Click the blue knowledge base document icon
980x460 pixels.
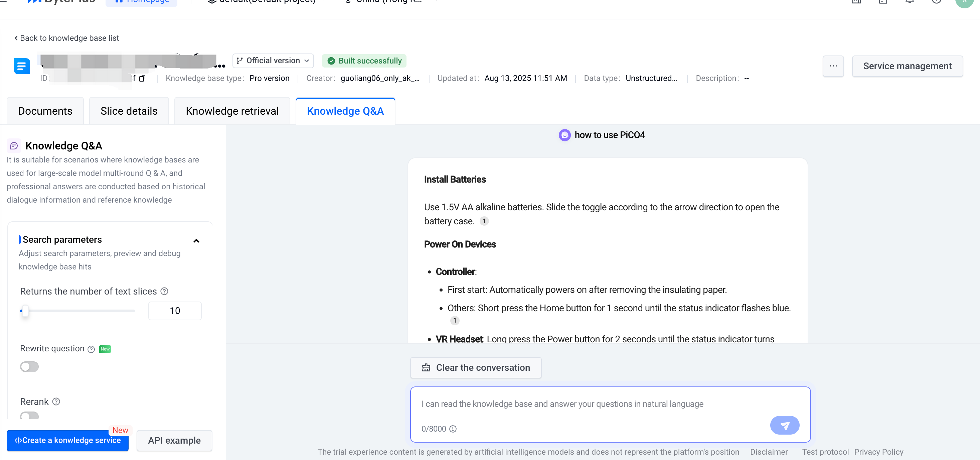coord(22,66)
